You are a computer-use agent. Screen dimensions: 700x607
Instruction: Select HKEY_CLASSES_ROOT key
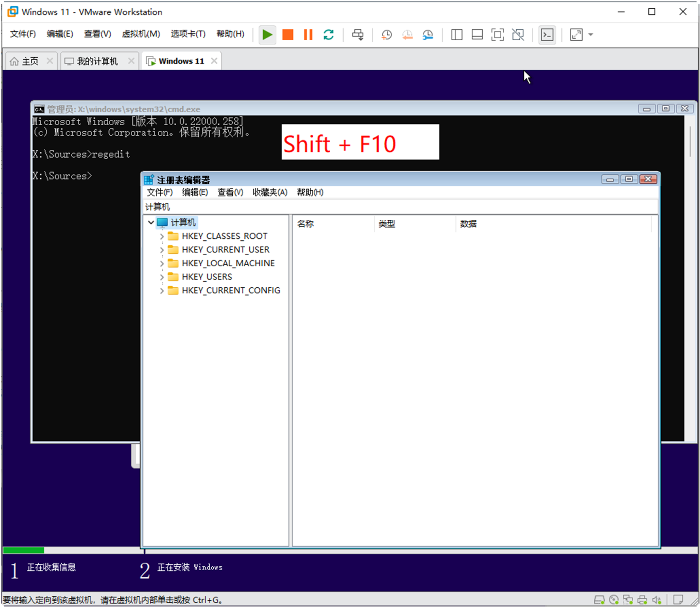click(224, 236)
